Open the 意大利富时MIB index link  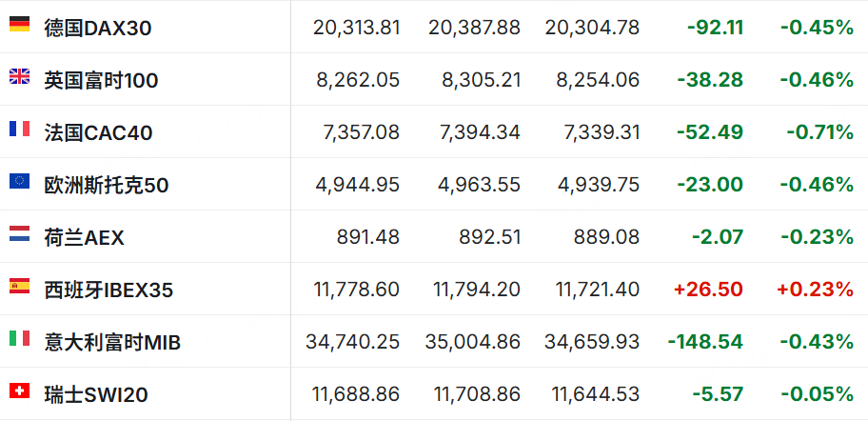(x=112, y=343)
